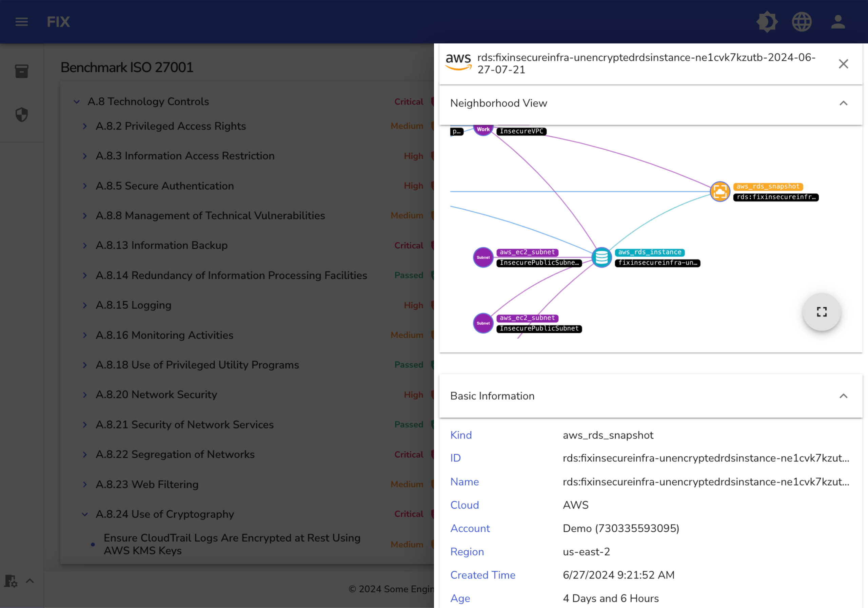Expand A.8.13 Information Backup
The width and height of the screenshot is (868, 608).
[85, 246]
